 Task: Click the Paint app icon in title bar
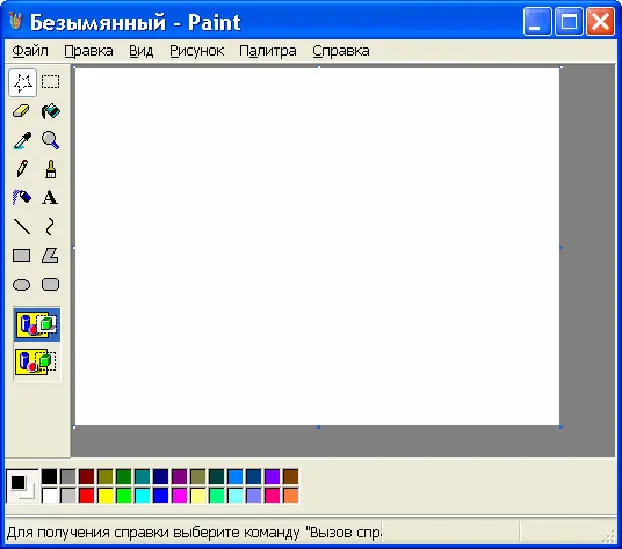[x=16, y=21]
